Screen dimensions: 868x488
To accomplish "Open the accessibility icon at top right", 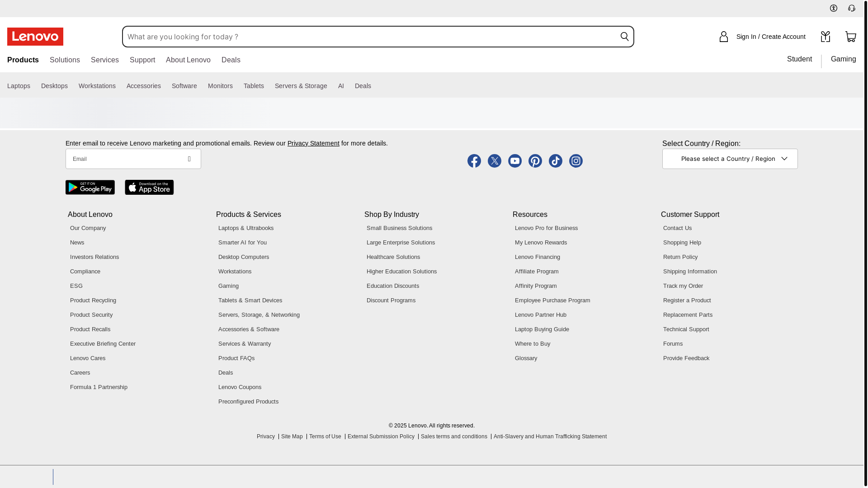I will pyautogui.click(x=834, y=8).
